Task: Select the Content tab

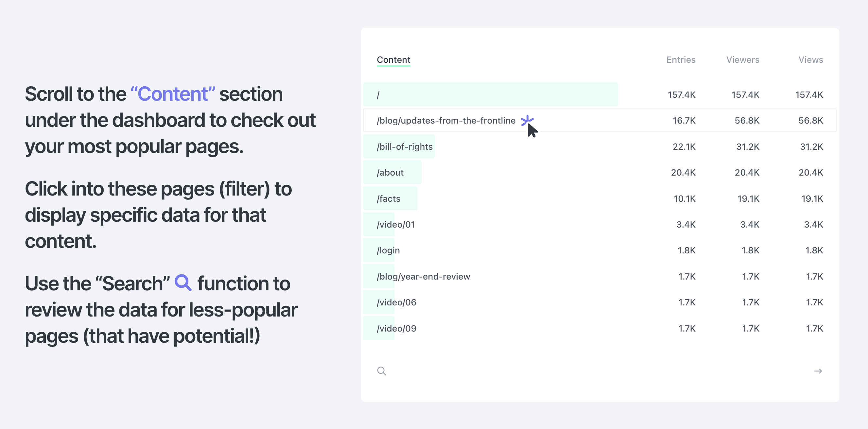Action: tap(393, 60)
